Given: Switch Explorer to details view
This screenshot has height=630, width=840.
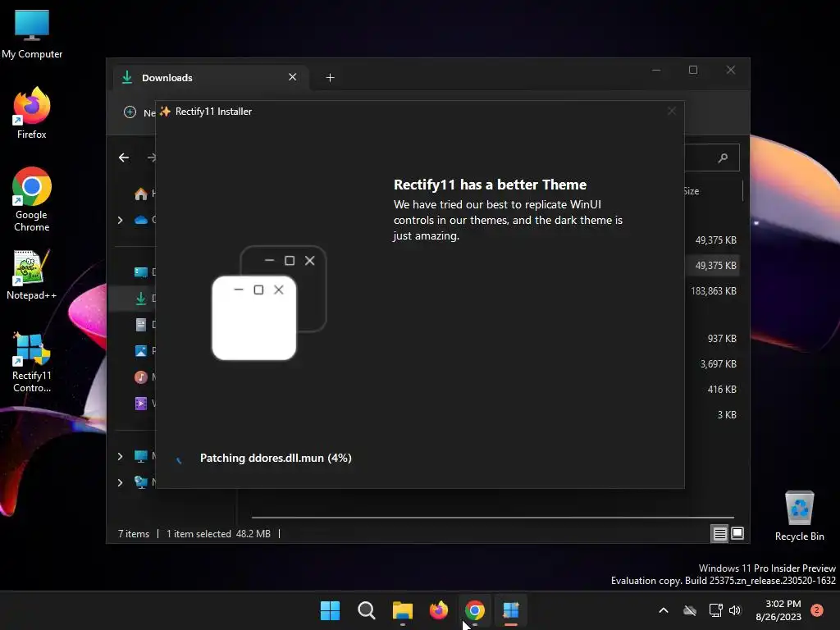Looking at the screenshot, I should coord(720,533).
